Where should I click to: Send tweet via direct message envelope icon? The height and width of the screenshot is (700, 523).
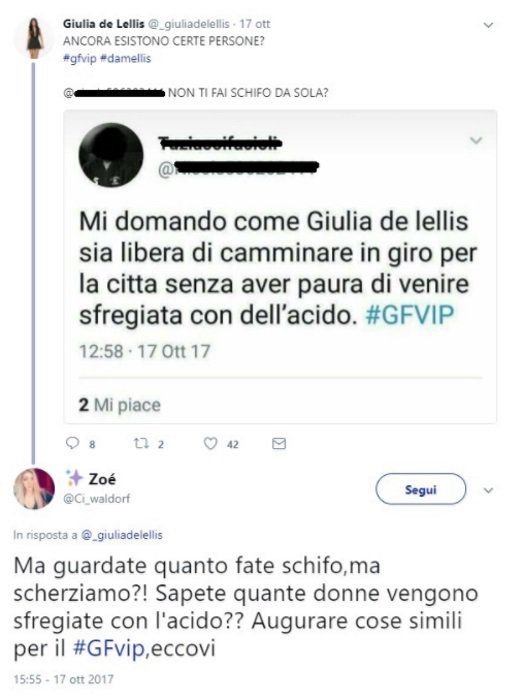[279, 443]
